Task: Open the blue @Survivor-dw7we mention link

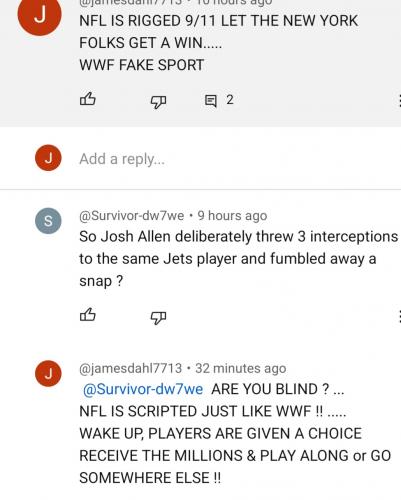Action: coord(143,389)
